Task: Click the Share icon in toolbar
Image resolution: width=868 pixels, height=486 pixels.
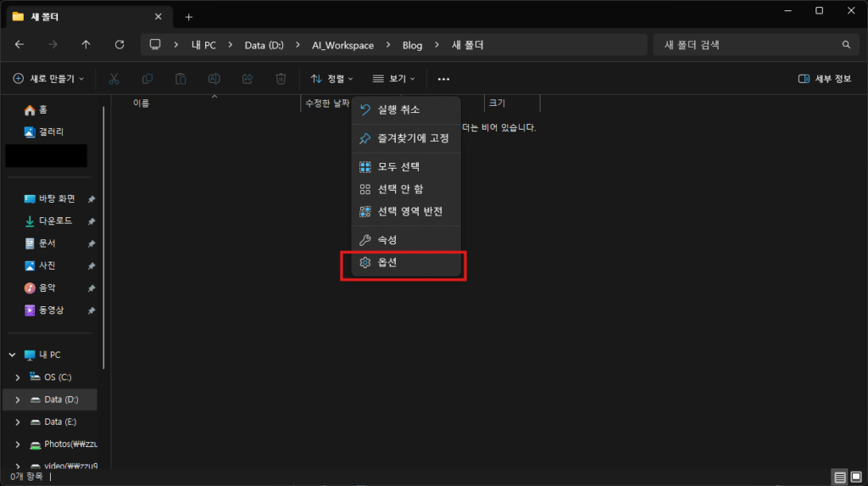Action: point(248,79)
